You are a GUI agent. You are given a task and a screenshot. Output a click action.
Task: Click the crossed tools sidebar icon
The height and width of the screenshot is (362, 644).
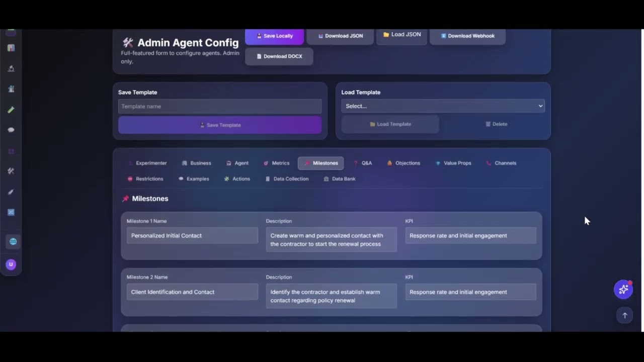point(11,171)
